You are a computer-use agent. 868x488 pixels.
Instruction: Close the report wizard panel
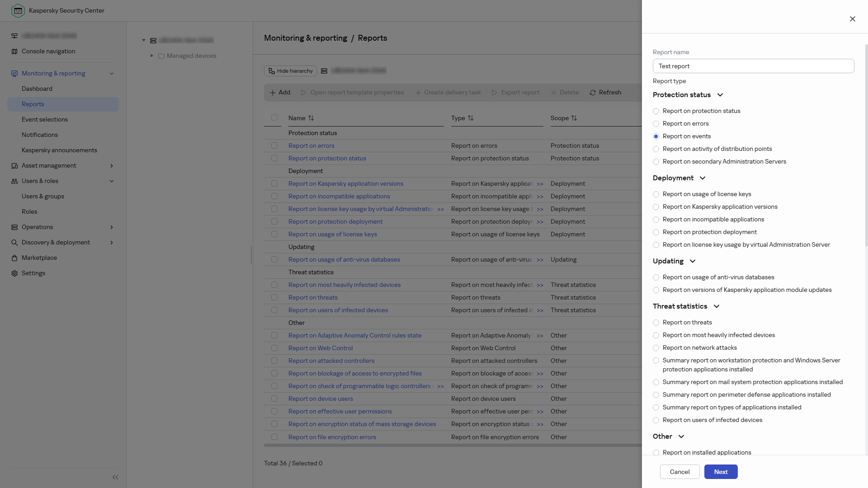pyautogui.click(x=853, y=19)
